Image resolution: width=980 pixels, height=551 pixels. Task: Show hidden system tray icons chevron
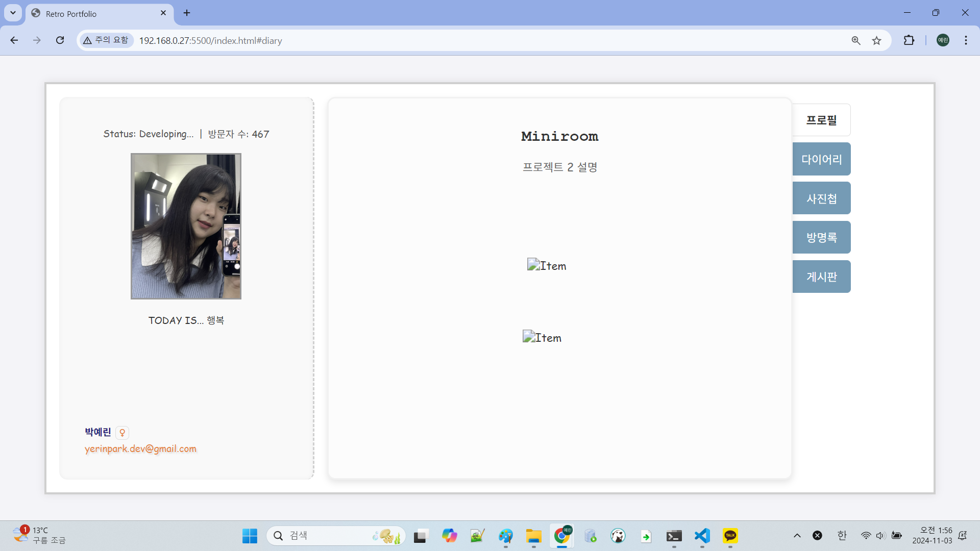tap(797, 536)
